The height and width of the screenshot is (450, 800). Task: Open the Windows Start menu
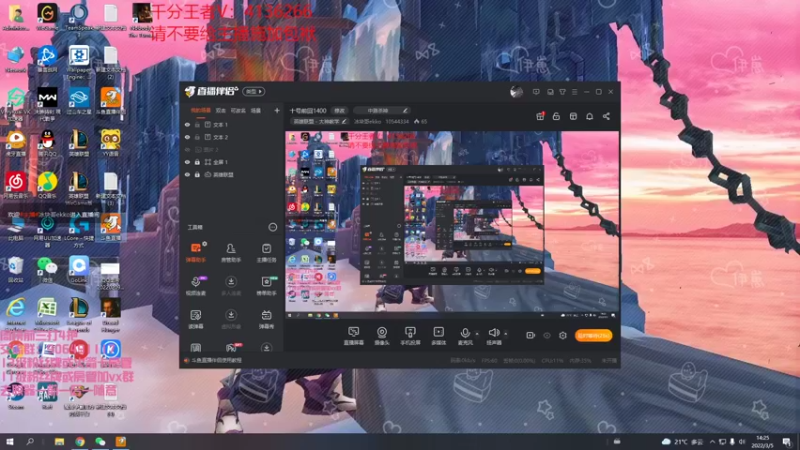pyautogui.click(x=10, y=441)
